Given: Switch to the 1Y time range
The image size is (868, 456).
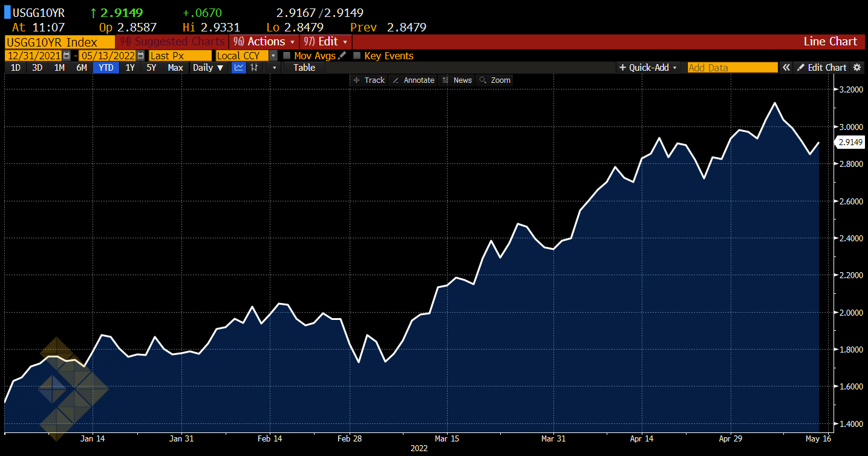Looking at the screenshot, I should (130, 68).
